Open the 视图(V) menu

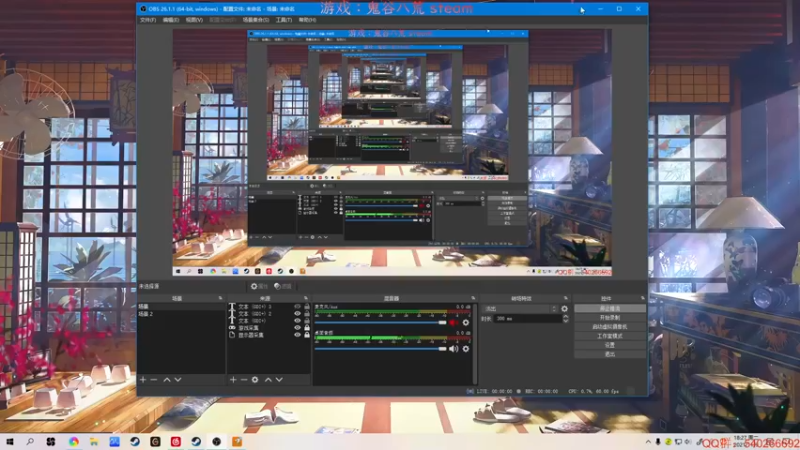(194, 20)
